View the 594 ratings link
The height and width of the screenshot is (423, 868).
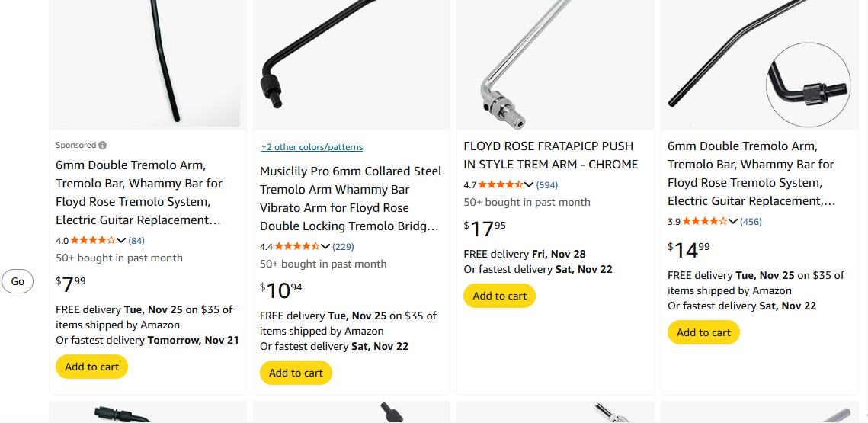click(x=547, y=185)
